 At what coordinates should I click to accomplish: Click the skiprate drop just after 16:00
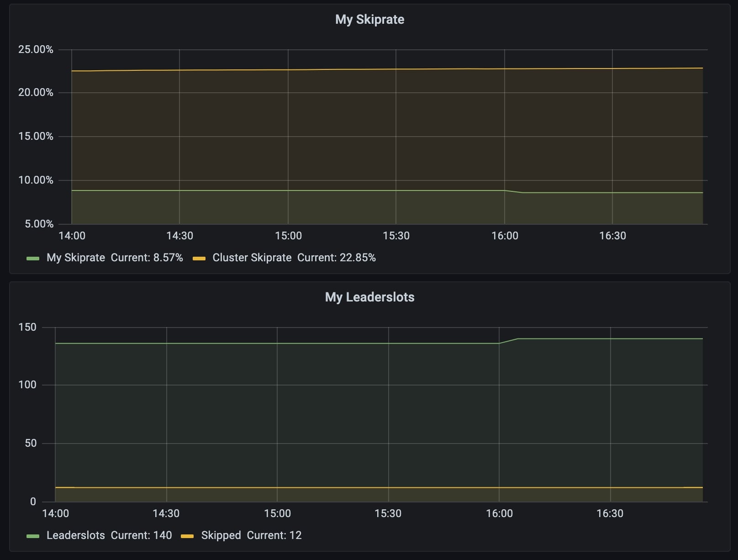coord(514,191)
